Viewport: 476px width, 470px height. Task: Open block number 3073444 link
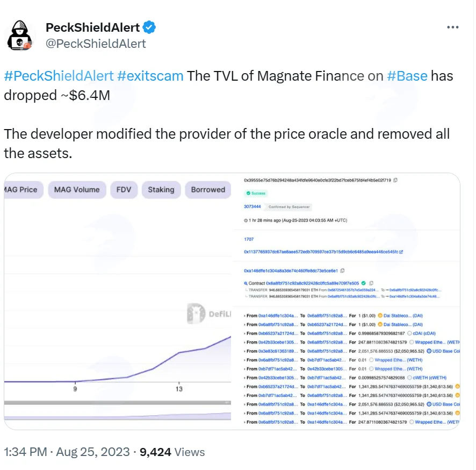[x=253, y=206]
